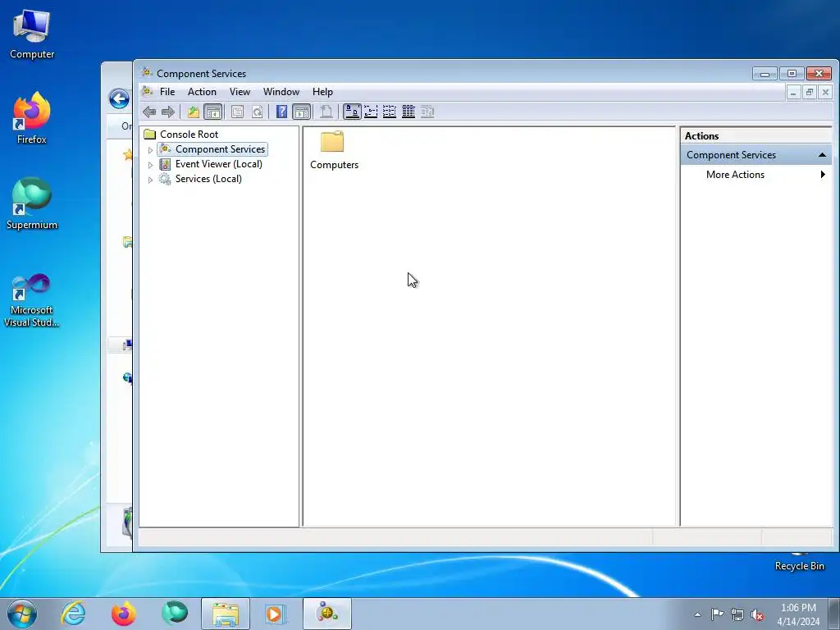This screenshot has height=630, width=840.
Task: Open the Window menu
Action: click(x=281, y=92)
